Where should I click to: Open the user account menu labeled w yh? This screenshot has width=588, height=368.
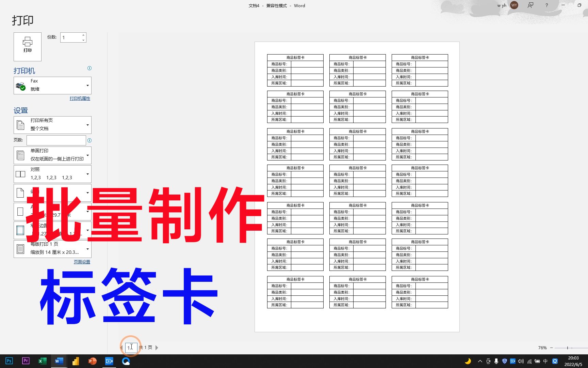click(506, 5)
